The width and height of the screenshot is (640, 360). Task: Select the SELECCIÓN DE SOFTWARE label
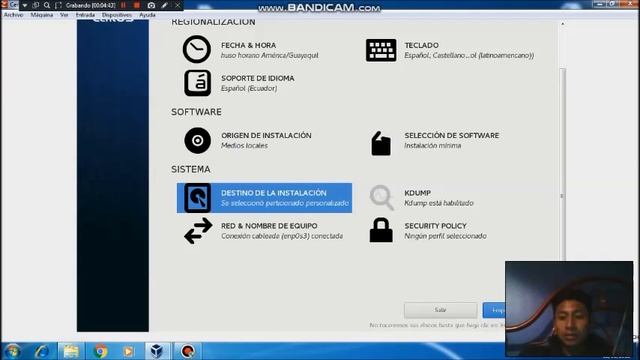point(452,136)
